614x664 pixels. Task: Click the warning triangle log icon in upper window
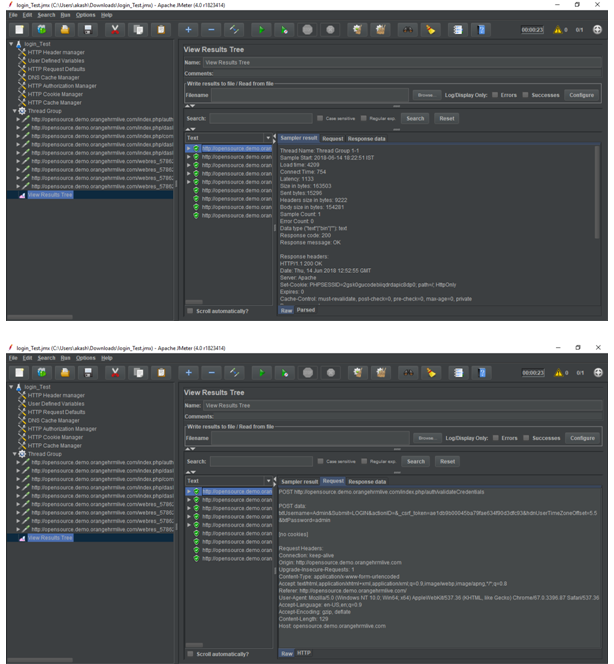558,30
